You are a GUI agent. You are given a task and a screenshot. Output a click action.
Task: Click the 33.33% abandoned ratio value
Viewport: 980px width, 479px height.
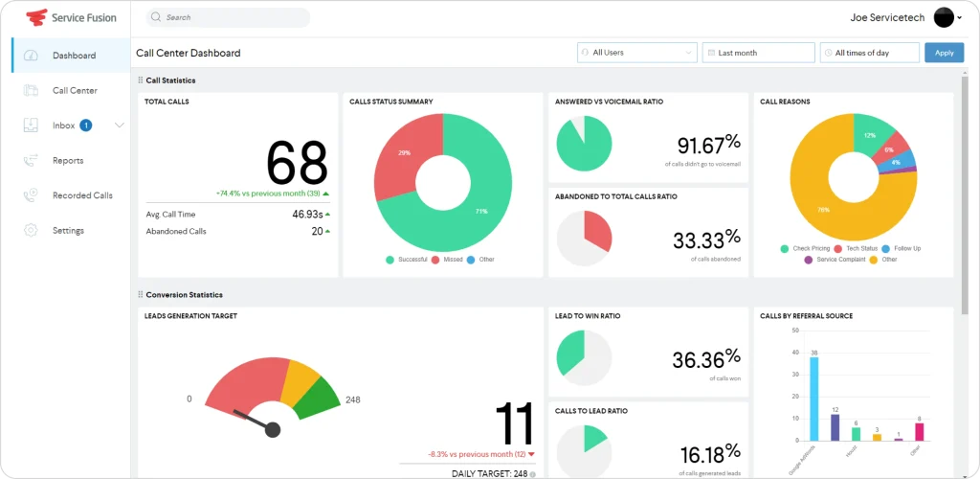(707, 239)
